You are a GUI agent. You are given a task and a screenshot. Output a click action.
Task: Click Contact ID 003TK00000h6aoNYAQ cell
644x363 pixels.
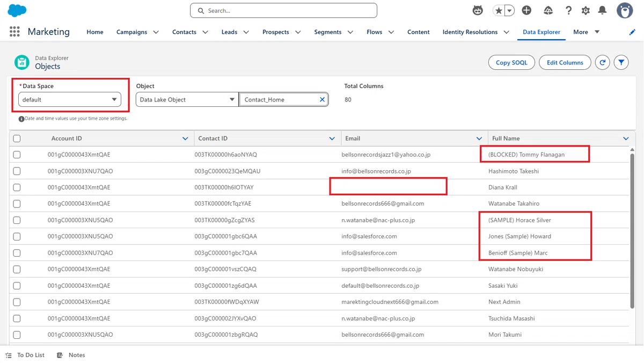[226, 155]
